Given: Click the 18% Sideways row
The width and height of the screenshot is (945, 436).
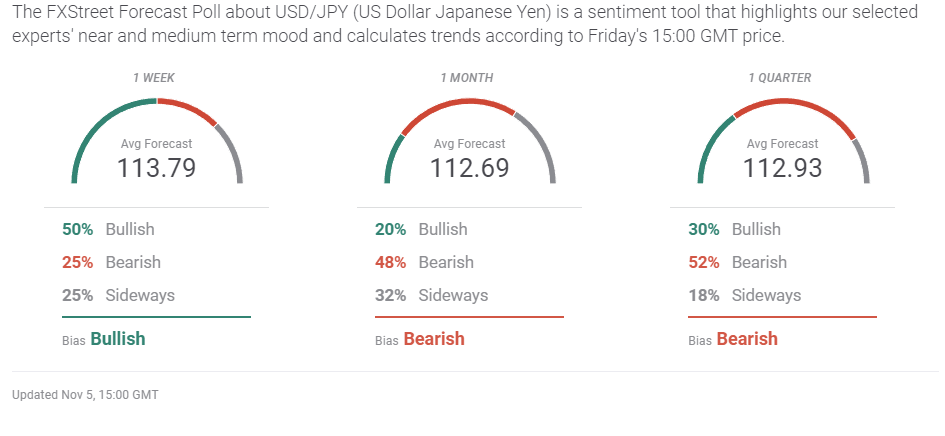Looking at the screenshot, I should pos(744,295).
